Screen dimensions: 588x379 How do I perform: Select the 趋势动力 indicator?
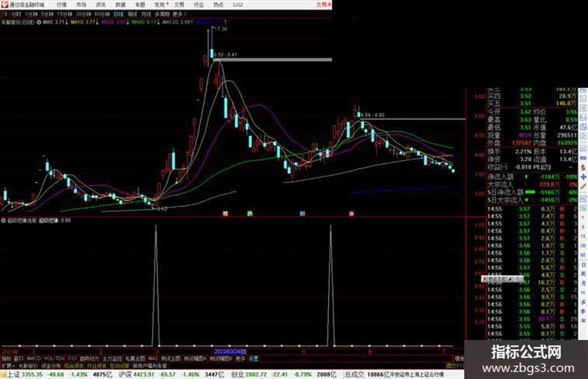(x=89, y=358)
